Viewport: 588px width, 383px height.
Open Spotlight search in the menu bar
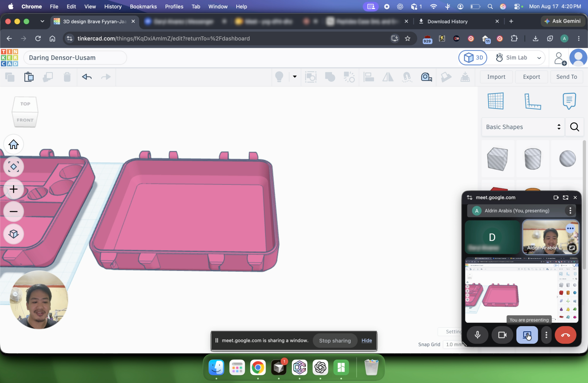490,6
